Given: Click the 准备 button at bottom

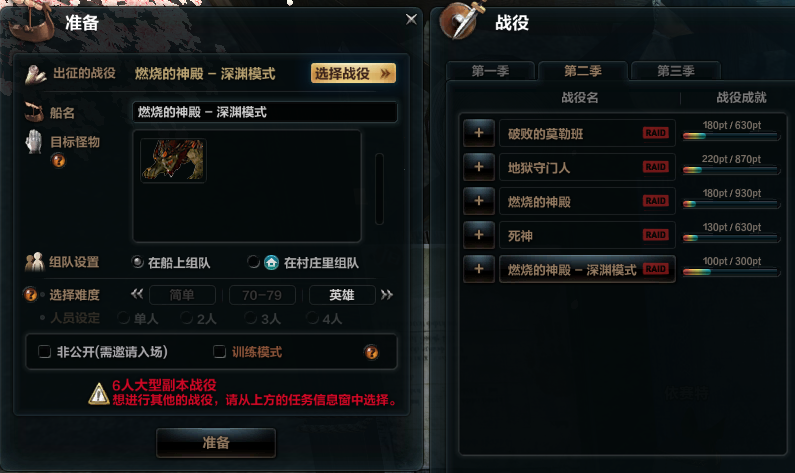Looking at the screenshot, I should click(x=216, y=443).
